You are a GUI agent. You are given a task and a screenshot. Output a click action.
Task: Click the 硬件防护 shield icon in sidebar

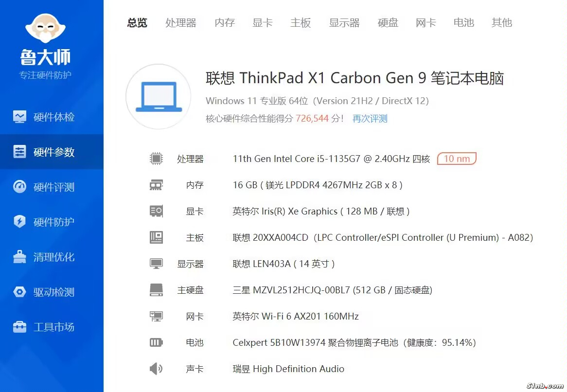point(20,222)
